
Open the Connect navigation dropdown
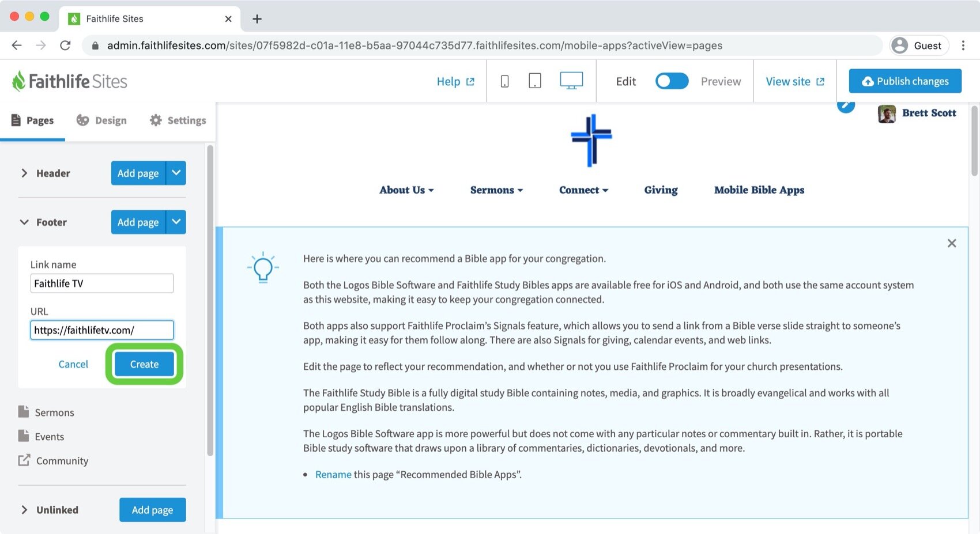tap(583, 190)
